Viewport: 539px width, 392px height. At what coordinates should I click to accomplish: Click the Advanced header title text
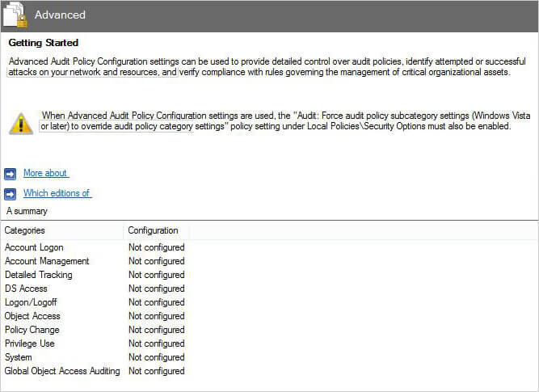pos(60,15)
